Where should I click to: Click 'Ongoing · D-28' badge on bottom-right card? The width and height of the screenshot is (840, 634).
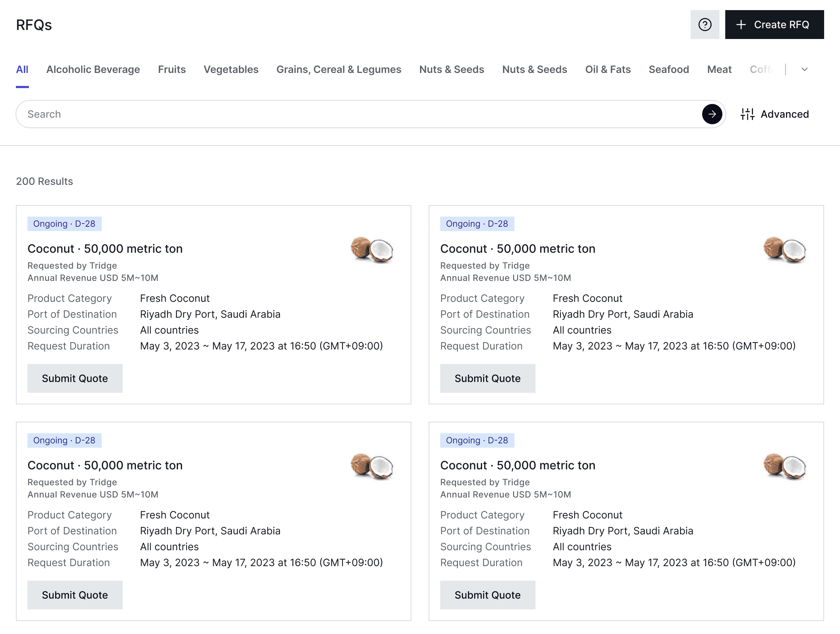477,440
